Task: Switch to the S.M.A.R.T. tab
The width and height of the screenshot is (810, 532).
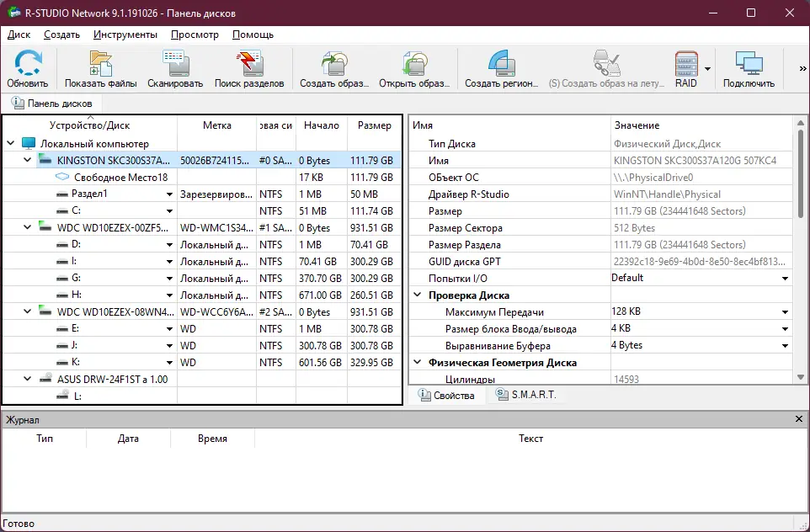Action: coord(526,395)
